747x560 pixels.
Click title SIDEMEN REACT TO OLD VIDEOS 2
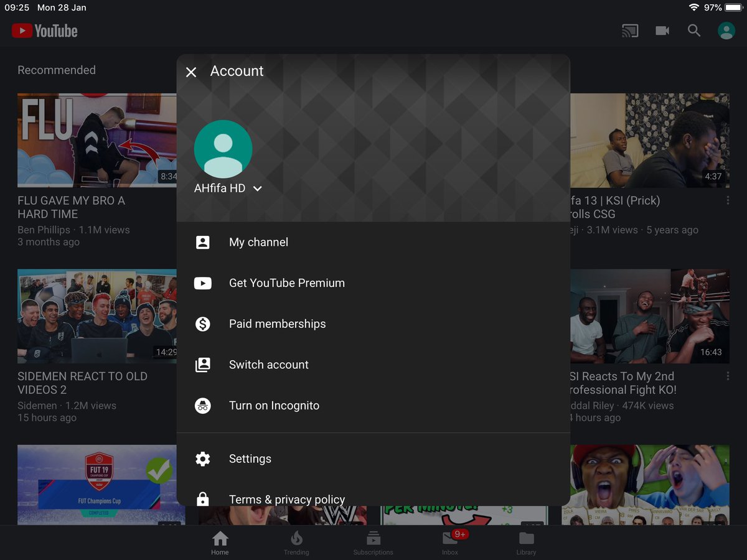pos(82,383)
